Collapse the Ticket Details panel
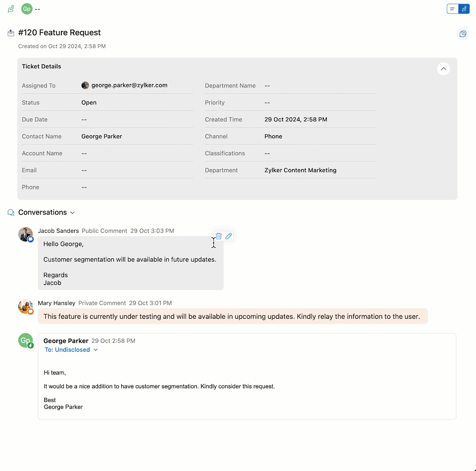This screenshot has height=471, width=476. coord(443,69)
